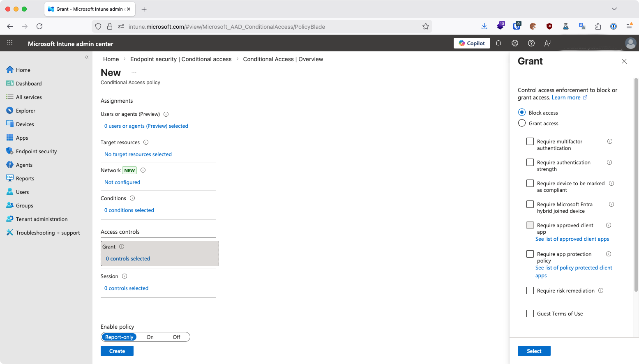Select Block access radio button
Image resolution: width=639 pixels, height=364 pixels.
click(x=522, y=112)
